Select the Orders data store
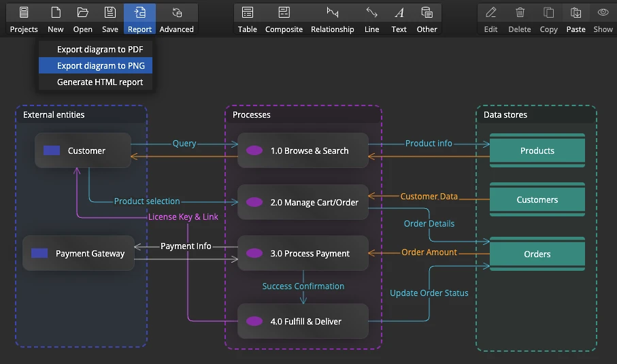This screenshot has width=617, height=364. coord(537,254)
